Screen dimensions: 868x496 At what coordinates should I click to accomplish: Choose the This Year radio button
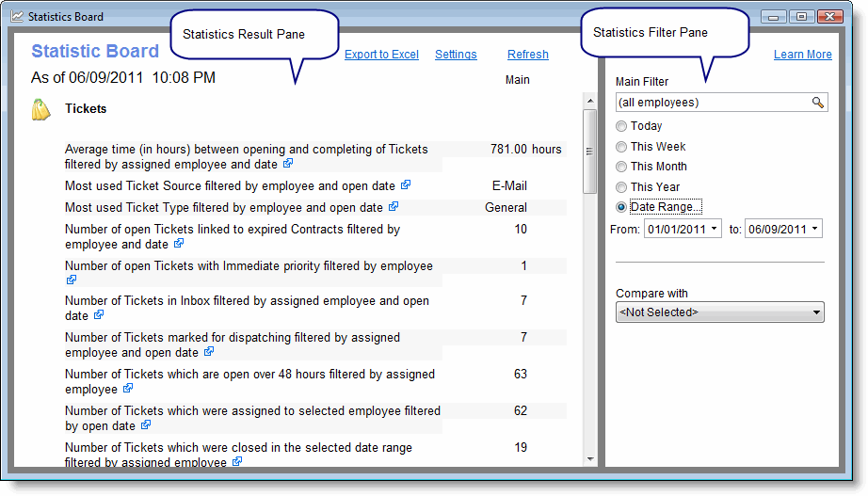pos(621,187)
